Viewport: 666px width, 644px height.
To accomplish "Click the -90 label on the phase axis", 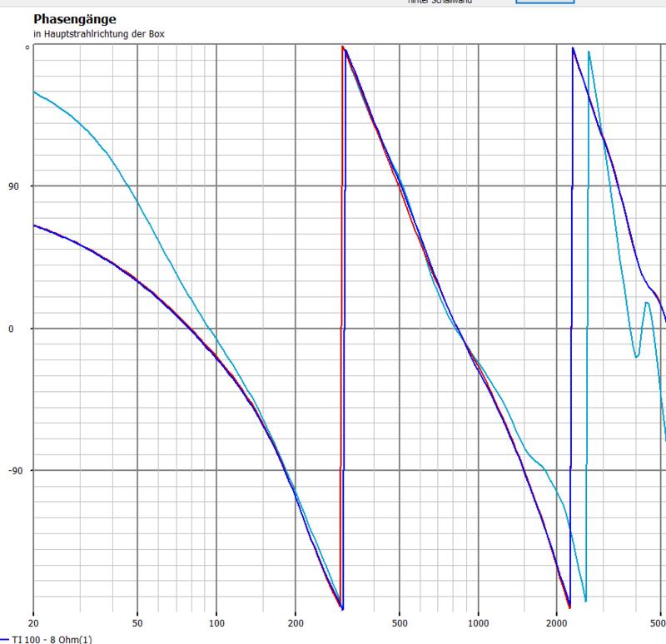I will [x=15, y=471].
